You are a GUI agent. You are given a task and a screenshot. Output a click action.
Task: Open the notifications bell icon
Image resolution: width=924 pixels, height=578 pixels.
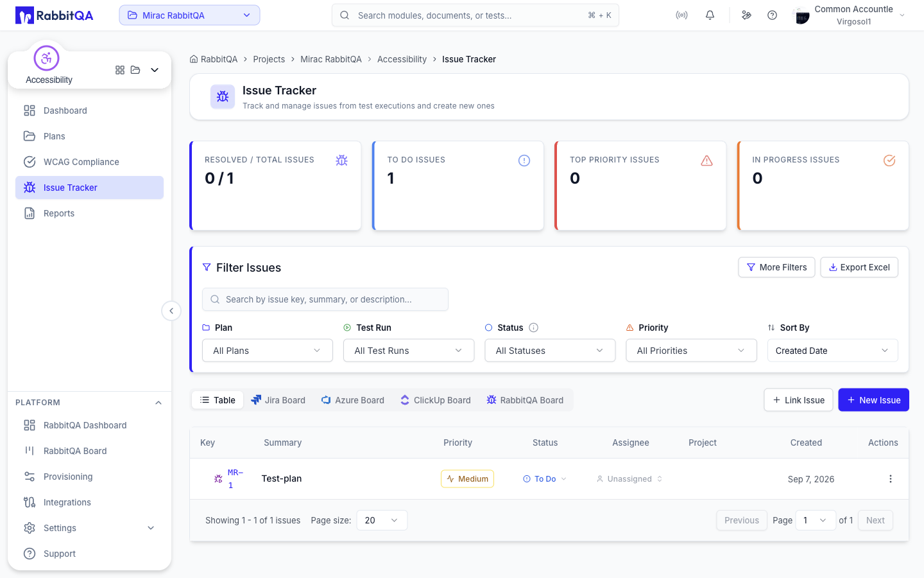point(710,15)
